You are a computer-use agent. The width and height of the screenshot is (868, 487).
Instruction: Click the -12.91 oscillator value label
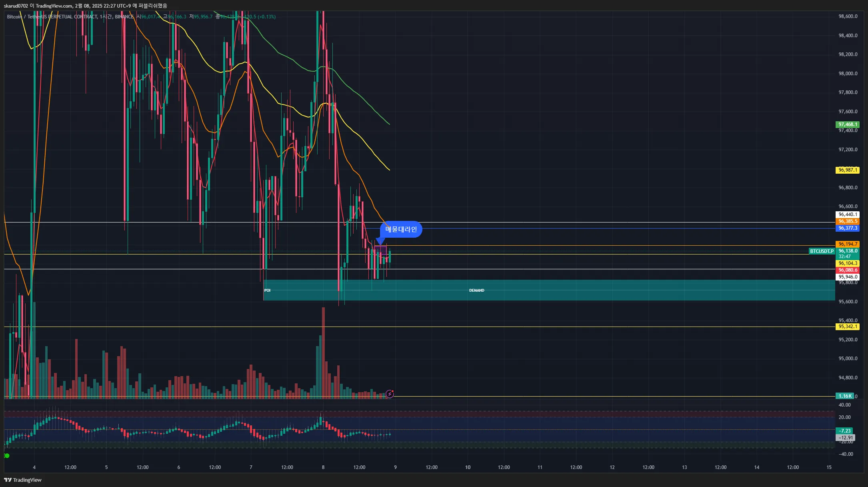click(x=845, y=438)
